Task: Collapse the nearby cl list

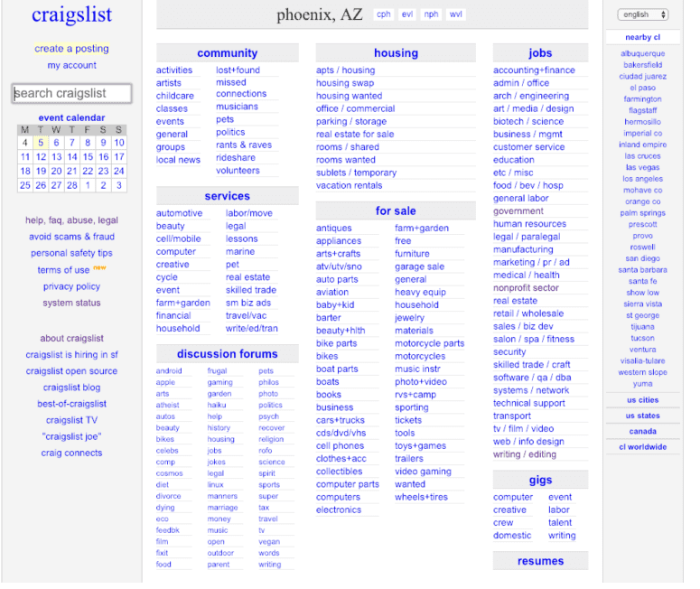Action: (x=642, y=37)
